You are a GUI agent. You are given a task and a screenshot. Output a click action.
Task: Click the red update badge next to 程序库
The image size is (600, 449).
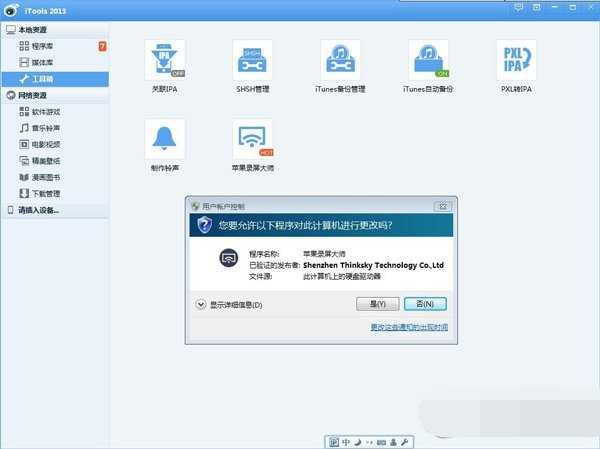[102, 46]
